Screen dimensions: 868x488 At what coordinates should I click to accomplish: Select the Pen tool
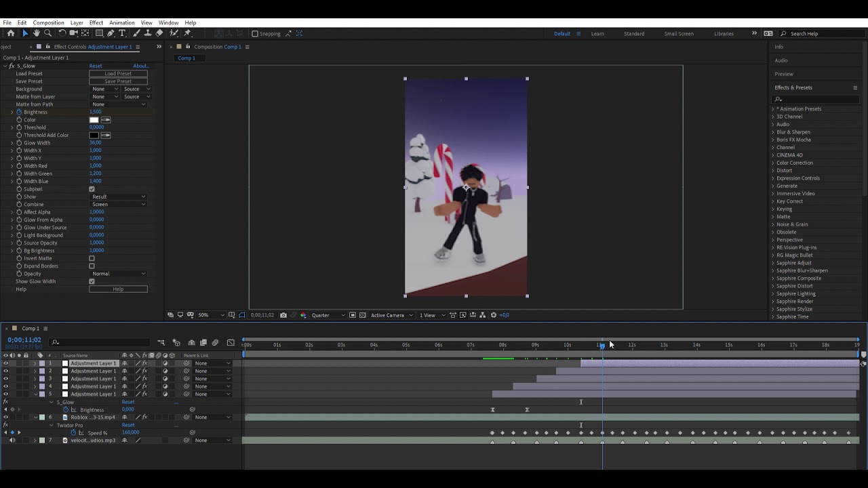[x=111, y=33]
